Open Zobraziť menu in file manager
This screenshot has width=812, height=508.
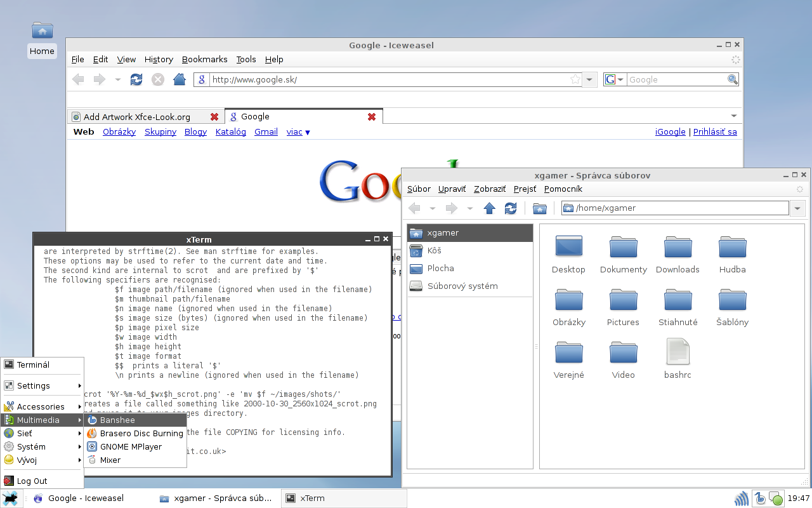coord(490,189)
